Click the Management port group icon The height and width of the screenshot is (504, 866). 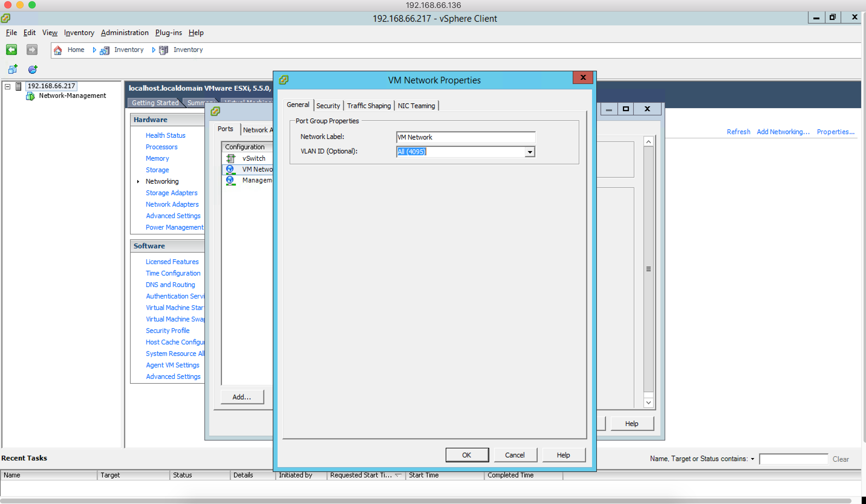pos(230,180)
